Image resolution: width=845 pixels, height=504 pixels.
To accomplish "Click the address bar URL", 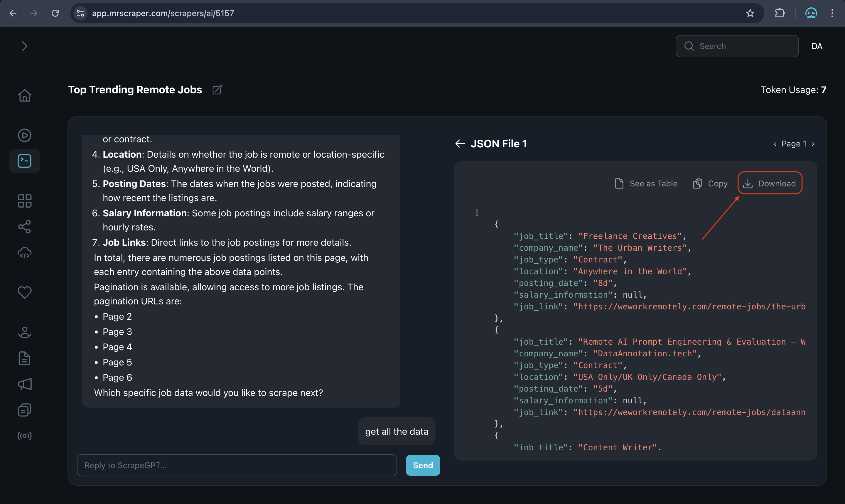I will pos(163,13).
